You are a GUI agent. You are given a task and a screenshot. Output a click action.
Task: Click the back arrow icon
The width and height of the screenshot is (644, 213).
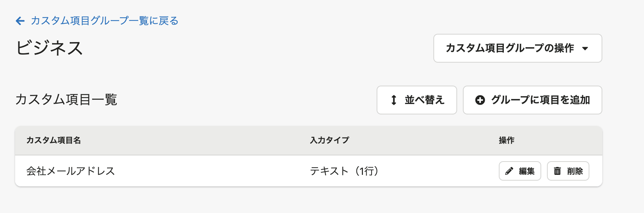(x=20, y=21)
